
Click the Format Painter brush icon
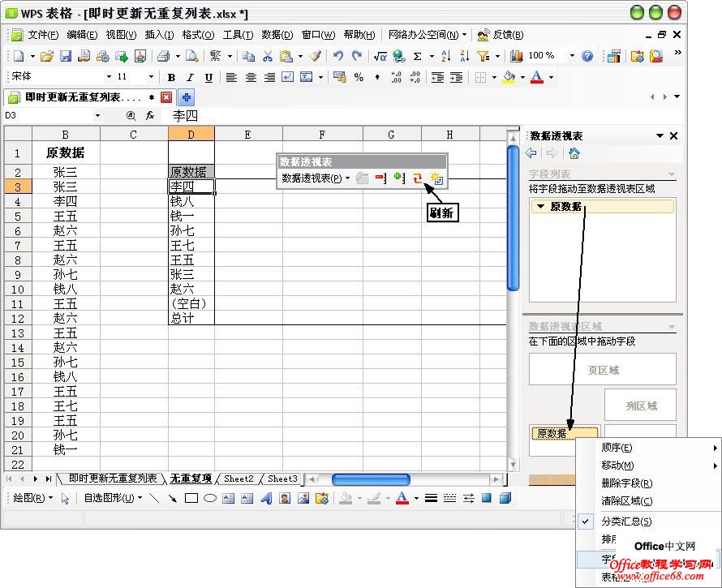tap(315, 56)
